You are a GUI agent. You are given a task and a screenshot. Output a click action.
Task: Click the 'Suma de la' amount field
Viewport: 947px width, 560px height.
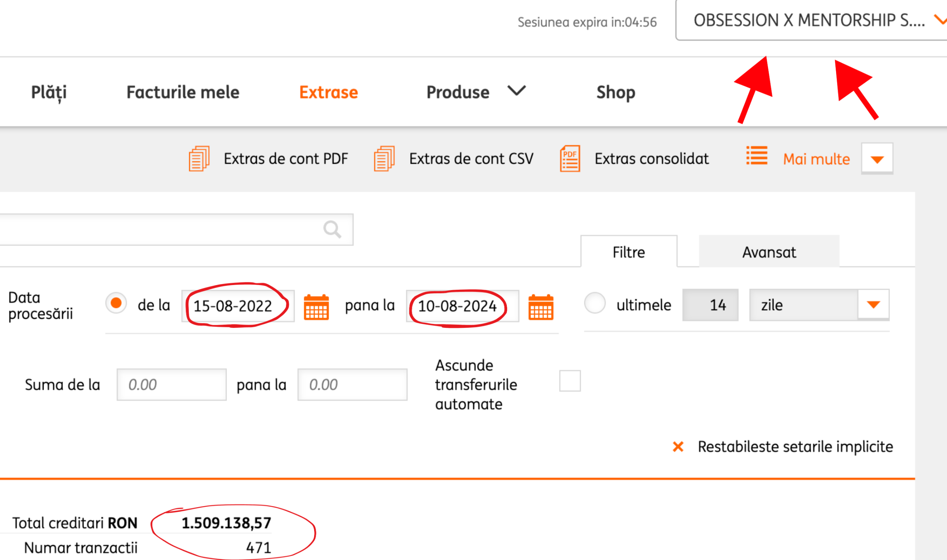[171, 385]
